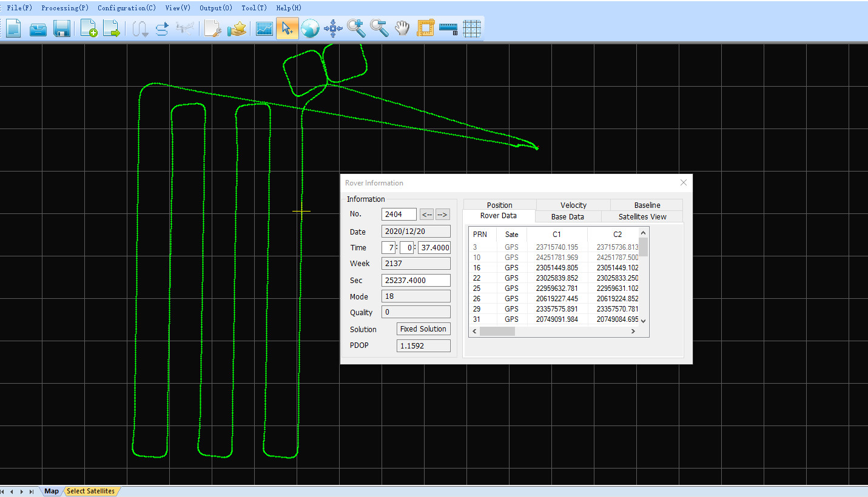The height and width of the screenshot is (497, 868).
Task: Select the zoom in magnifier tool
Action: coord(356,28)
